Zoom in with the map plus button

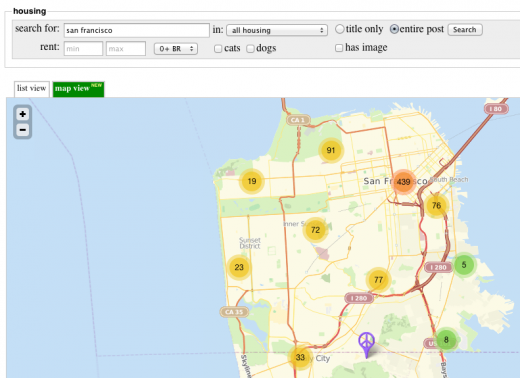[x=23, y=114]
